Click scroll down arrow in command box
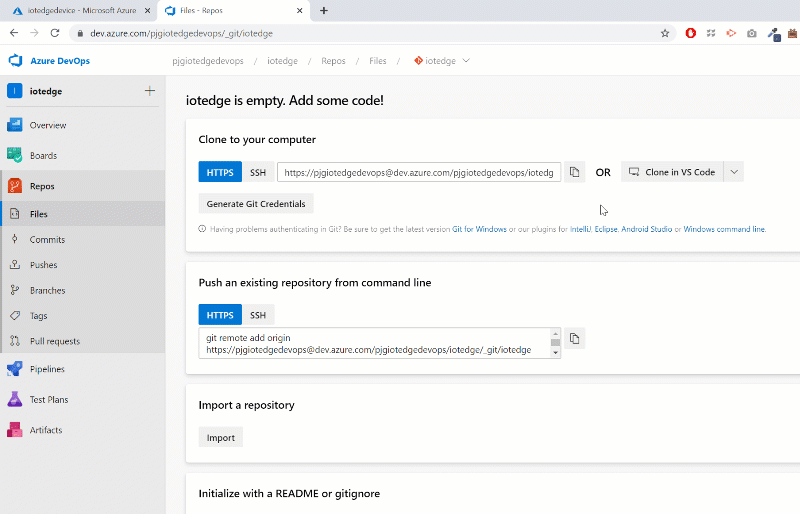The width and height of the screenshot is (800, 514). (556, 353)
